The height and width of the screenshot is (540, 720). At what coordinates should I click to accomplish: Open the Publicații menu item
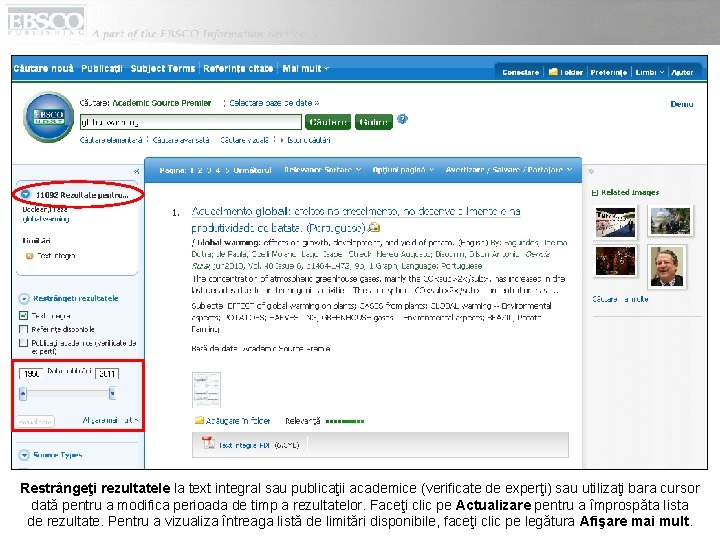(x=102, y=68)
